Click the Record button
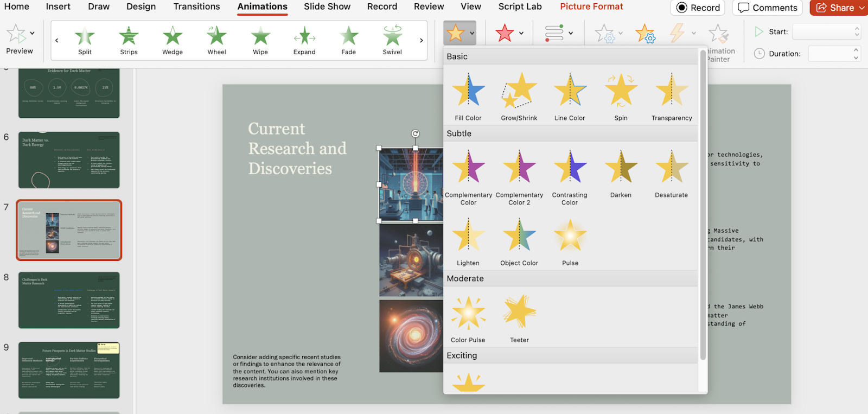Image resolution: width=868 pixels, height=414 pixels. pos(698,8)
